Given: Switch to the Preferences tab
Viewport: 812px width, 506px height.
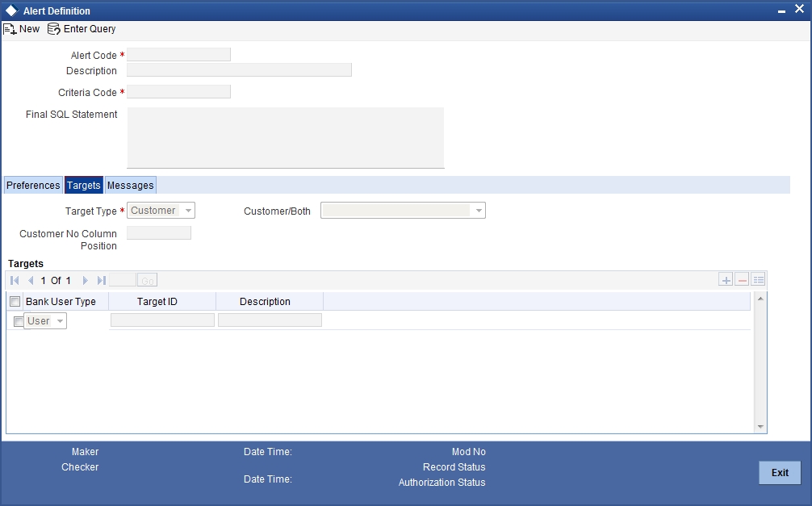Looking at the screenshot, I should pos(33,186).
